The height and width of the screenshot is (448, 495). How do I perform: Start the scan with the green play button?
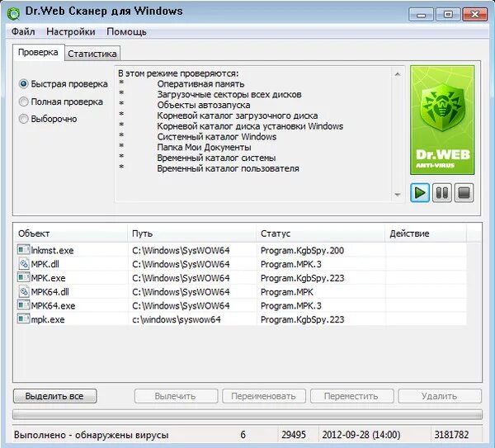pos(420,192)
